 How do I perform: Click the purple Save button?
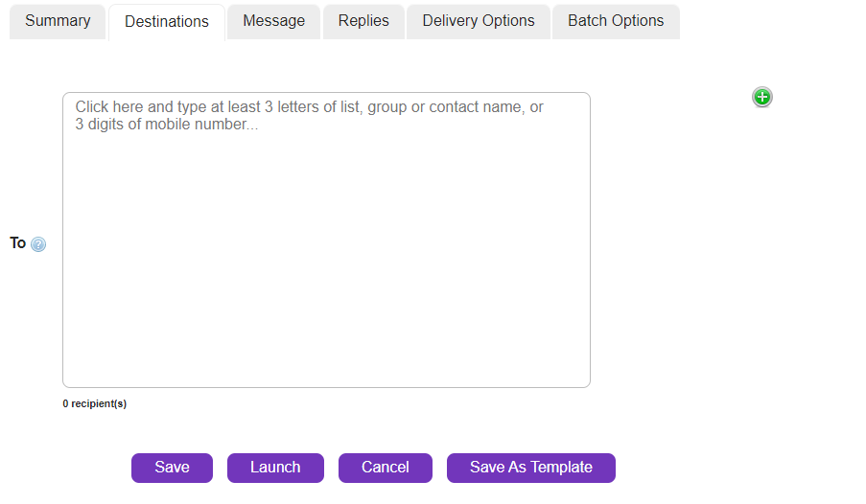172,468
